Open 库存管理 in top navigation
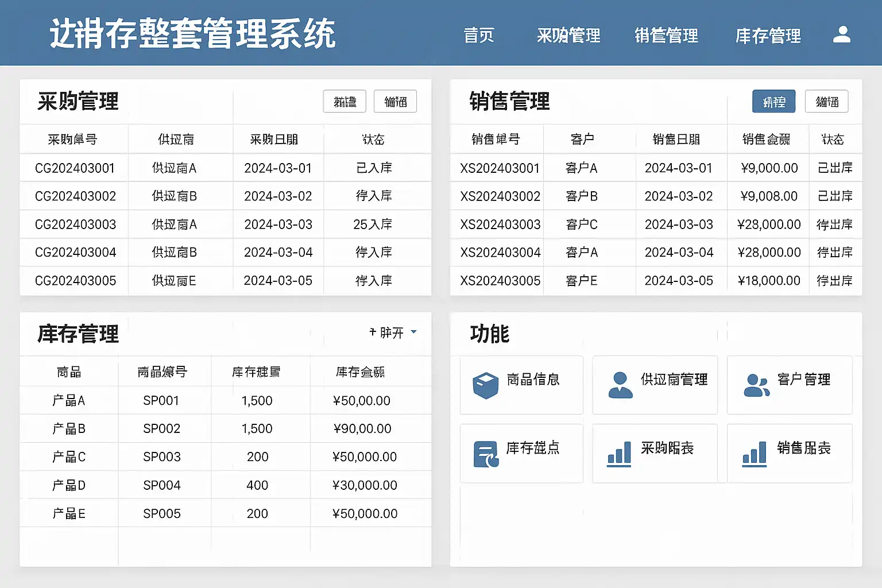This screenshot has width=882, height=588. click(768, 36)
